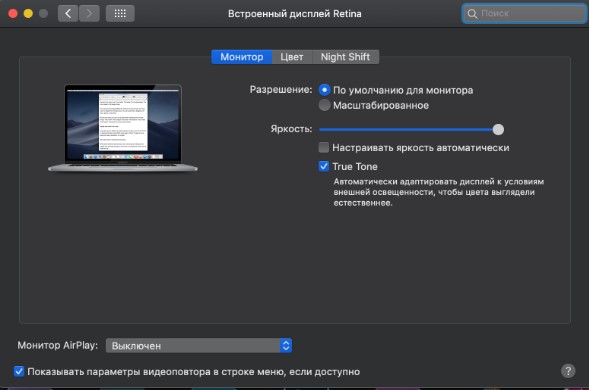Click the Яркость label

click(x=291, y=129)
